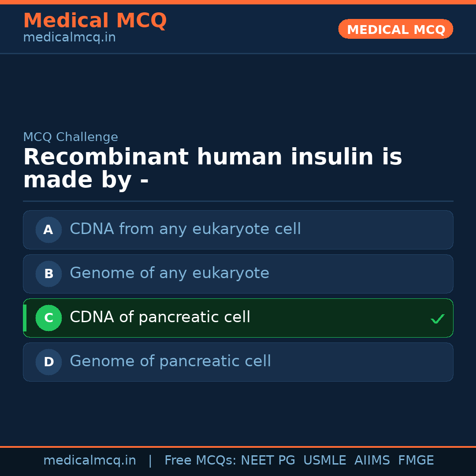The width and height of the screenshot is (476, 476).
Task: Choose answer 'Genome of any eukaryote'
Action: point(169,273)
